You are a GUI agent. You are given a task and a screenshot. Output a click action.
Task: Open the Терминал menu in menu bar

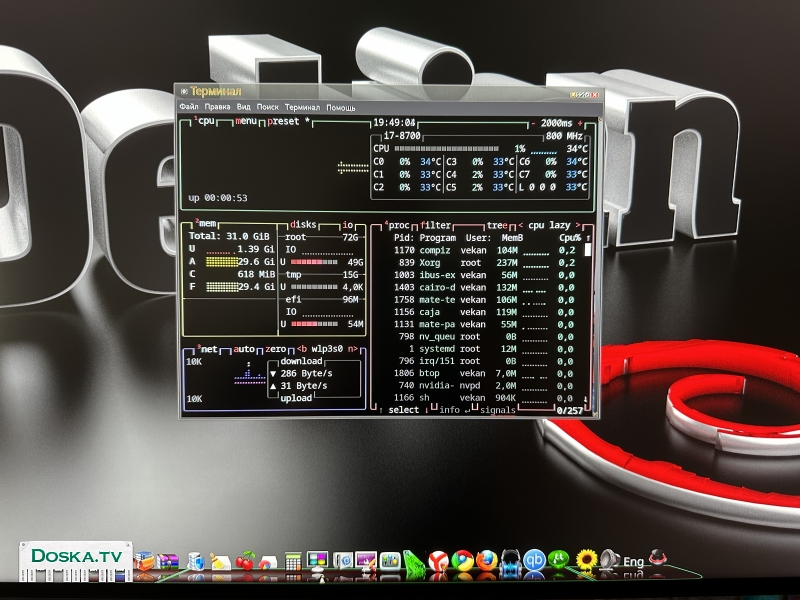(x=302, y=107)
